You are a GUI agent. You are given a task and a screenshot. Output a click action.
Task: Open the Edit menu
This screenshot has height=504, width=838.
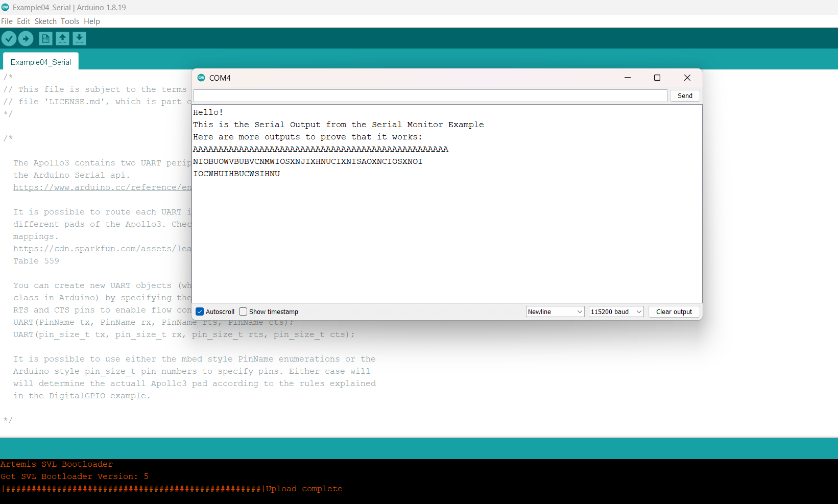[x=23, y=21]
